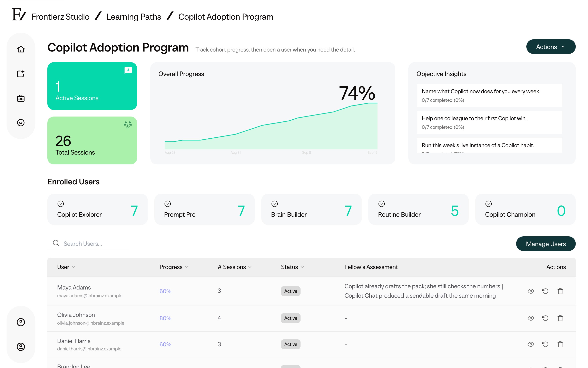Select the Prompt Pro stage card

tap(204, 209)
